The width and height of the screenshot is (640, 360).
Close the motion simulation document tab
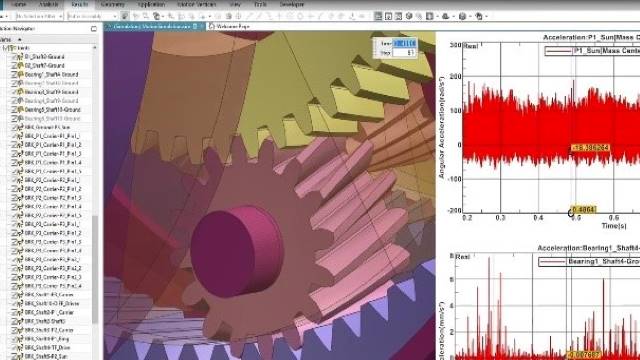coord(195,26)
